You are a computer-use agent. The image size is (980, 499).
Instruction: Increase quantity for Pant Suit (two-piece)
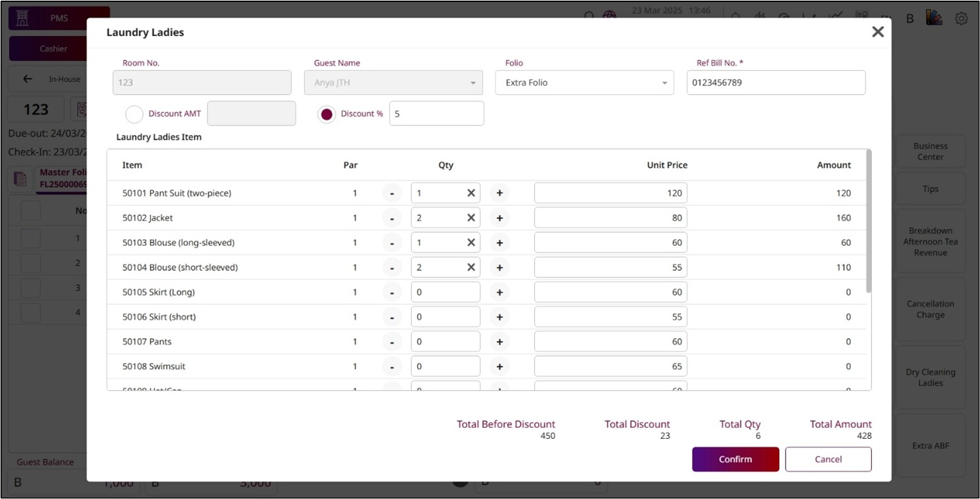[499, 193]
